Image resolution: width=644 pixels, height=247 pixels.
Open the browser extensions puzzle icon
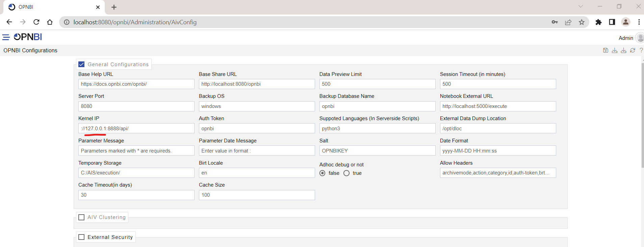[x=598, y=22]
